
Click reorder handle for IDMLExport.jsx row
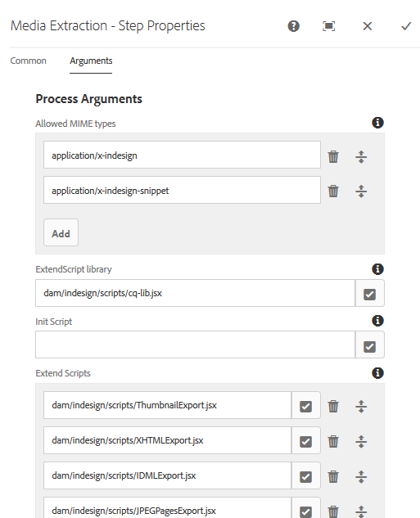(361, 476)
